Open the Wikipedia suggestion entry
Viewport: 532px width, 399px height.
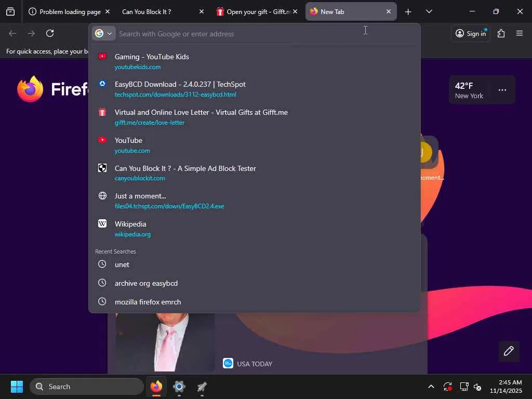[x=255, y=229]
